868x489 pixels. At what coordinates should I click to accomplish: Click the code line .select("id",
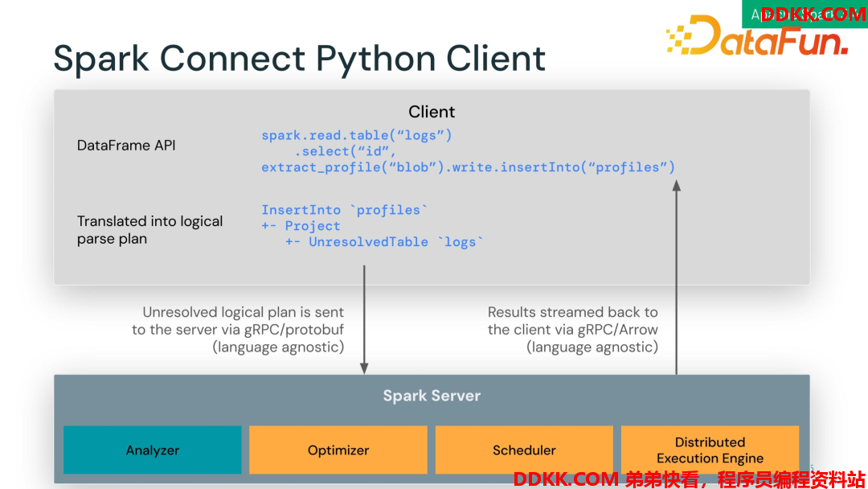click(x=345, y=151)
